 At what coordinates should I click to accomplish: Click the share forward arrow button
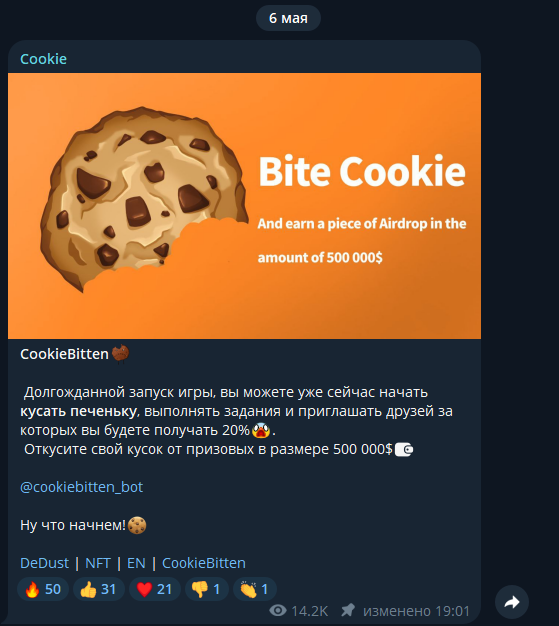coord(512,602)
